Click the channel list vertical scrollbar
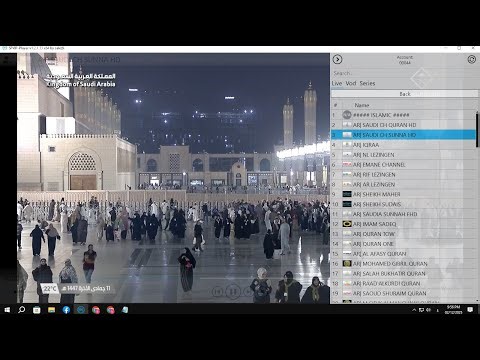480x360 pixels. pos(477,130)
